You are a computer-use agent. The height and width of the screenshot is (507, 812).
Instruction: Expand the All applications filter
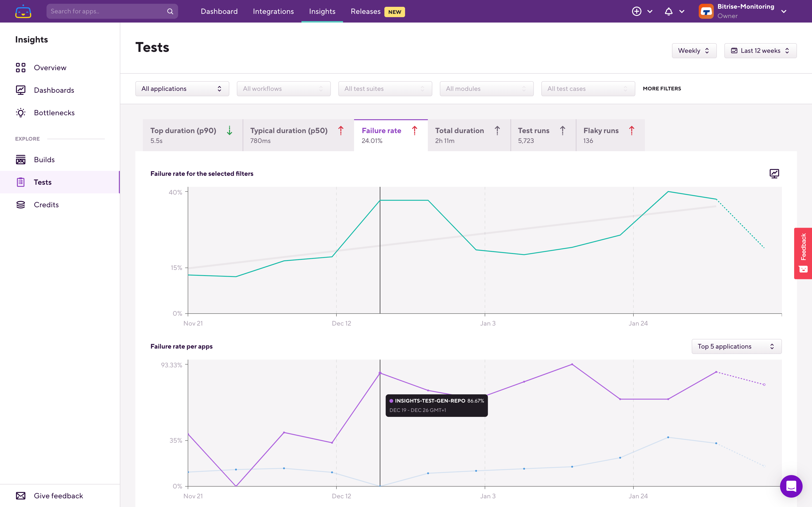[182, 88]
